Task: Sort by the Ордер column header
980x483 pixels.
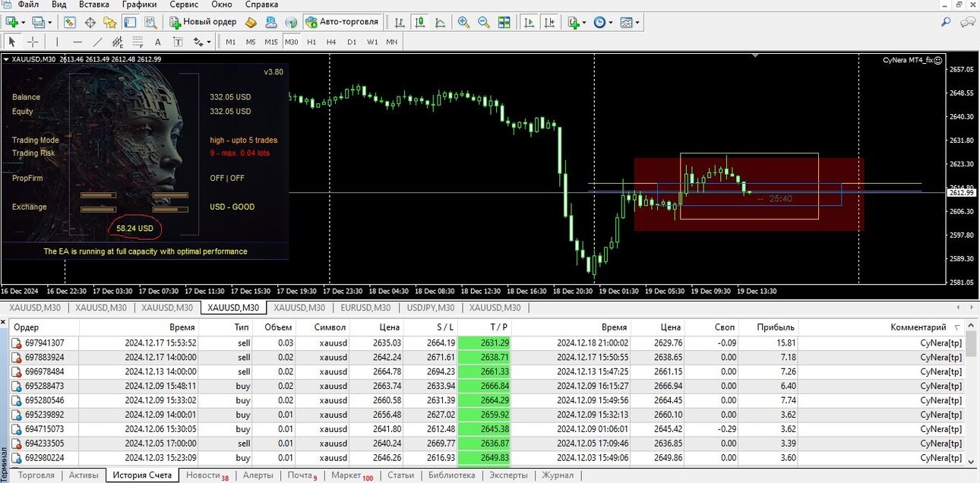Action: click(44, 327)
